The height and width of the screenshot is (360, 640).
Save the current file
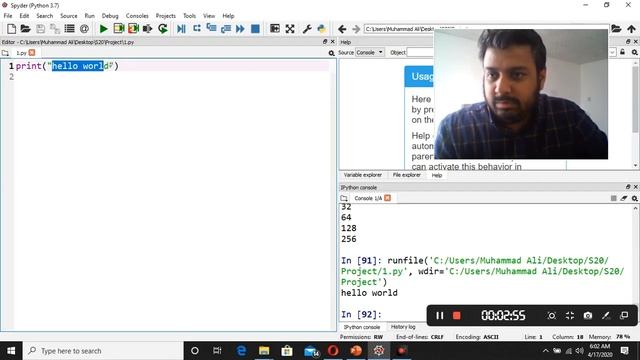[x=40, y=29]
